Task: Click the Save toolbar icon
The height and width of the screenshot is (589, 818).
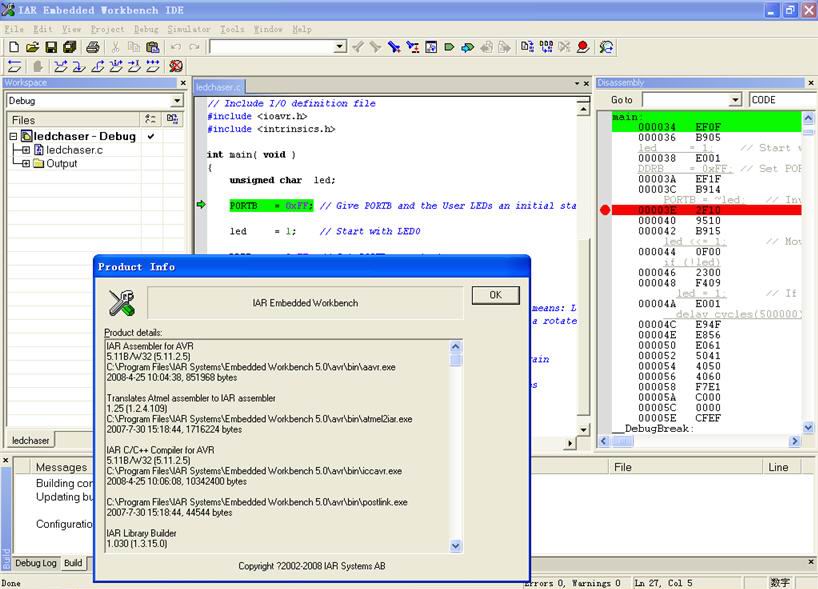Action: coord(51,47)
